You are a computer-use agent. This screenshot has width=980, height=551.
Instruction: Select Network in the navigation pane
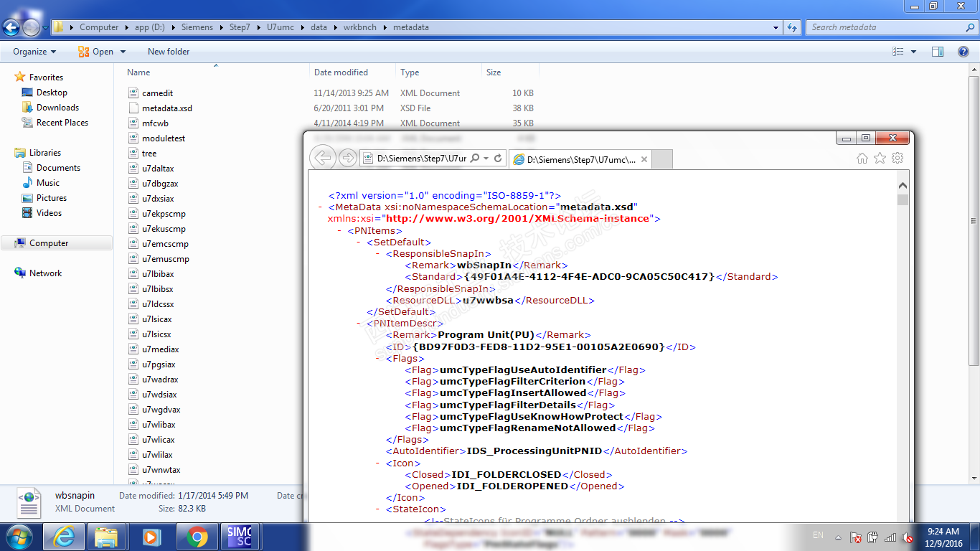pyautogui.click(x=45, y=273)
